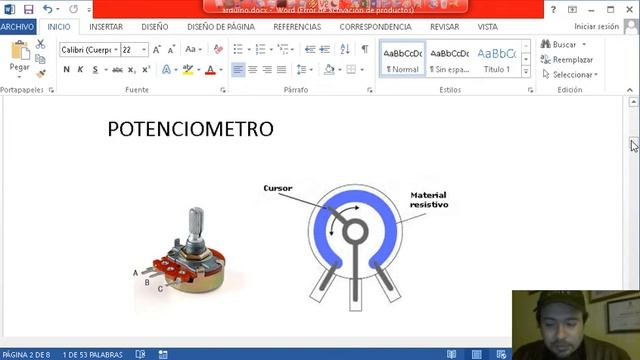Cut selection with the scissors icon
This screenshot has height=360, width=640.
(x=40, y=44)
